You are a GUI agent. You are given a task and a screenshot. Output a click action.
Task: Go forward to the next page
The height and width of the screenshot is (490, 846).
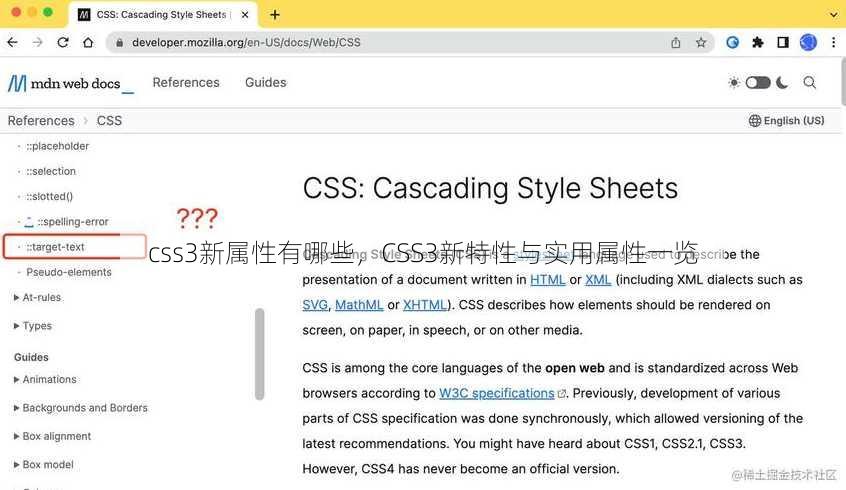pyautogui.click(x=37, y=42)
